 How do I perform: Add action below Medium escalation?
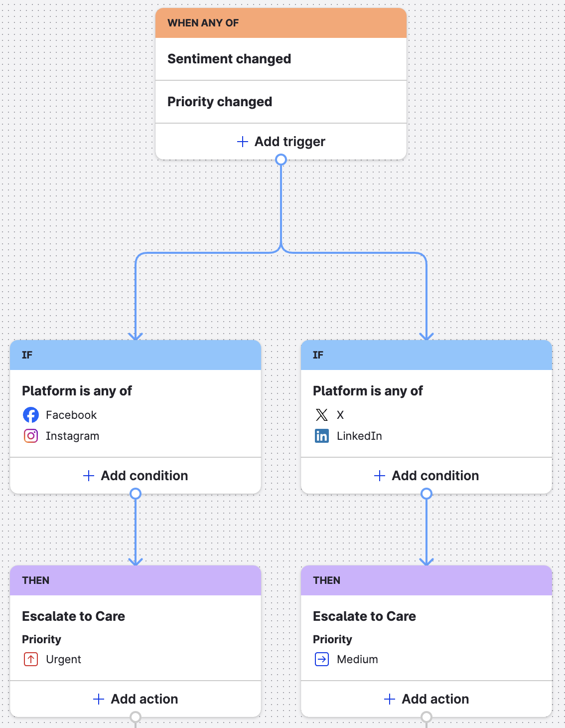(x=426, y=699)
